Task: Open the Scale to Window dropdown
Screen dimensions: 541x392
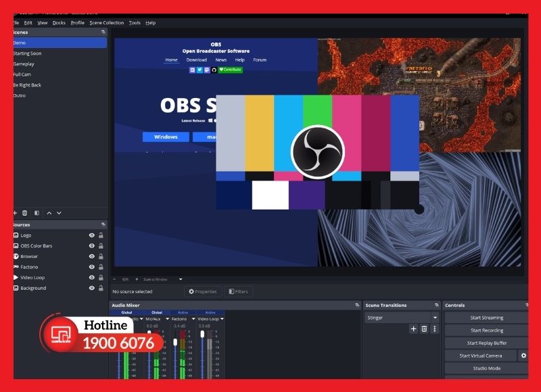Action: [x=181, y=279]
